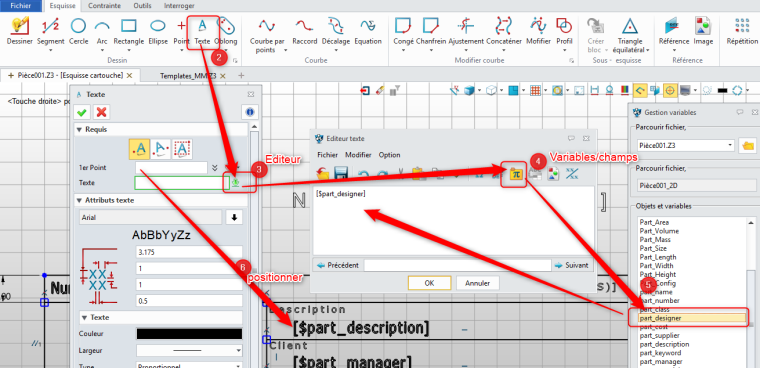Start the Courbe par points tool
760x368 pixels.
pos(266,35)
